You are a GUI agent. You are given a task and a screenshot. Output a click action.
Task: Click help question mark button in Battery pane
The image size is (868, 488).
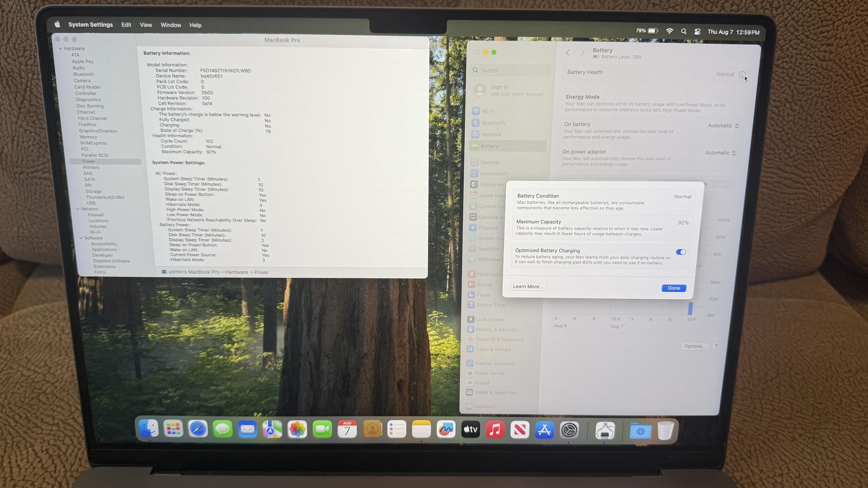tap(716, 347)
